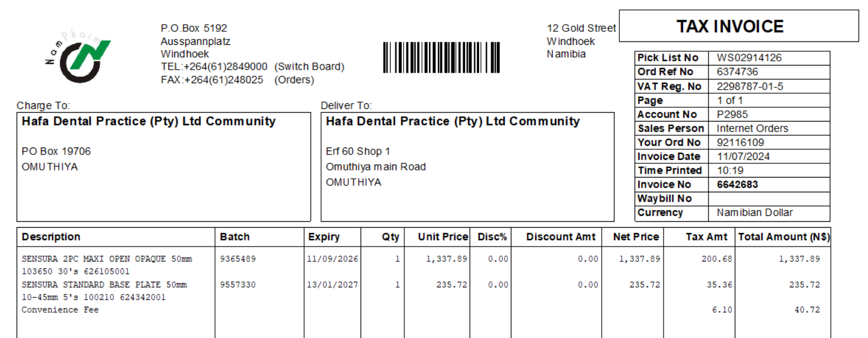868x338 pixels.
Task: Click the Invoice No value 6642683
Action: (x=737, y=185)
